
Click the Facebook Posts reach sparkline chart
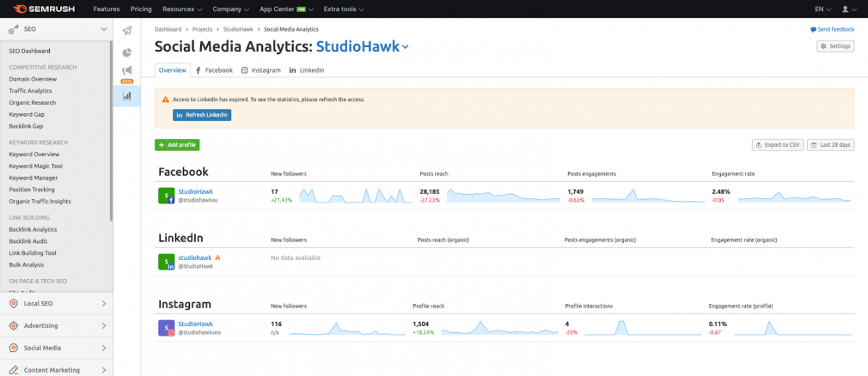[504, 196]
